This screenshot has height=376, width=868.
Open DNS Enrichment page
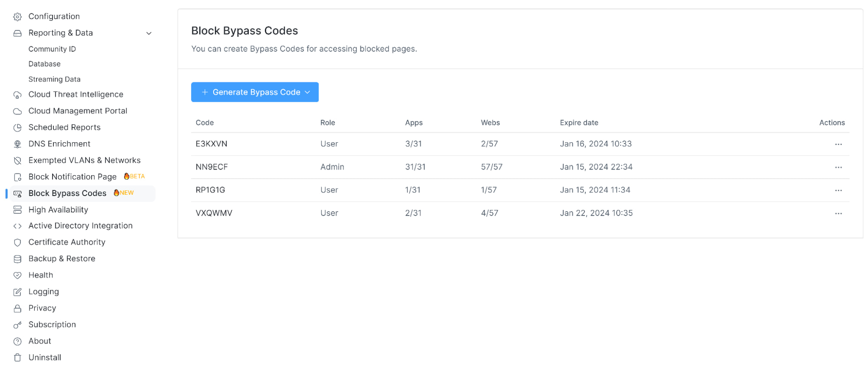59,144
